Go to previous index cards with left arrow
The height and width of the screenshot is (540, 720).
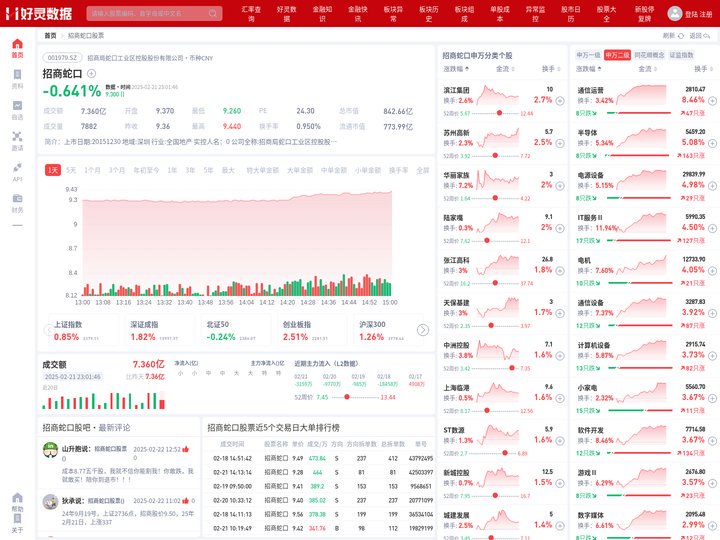click(48, 330)
